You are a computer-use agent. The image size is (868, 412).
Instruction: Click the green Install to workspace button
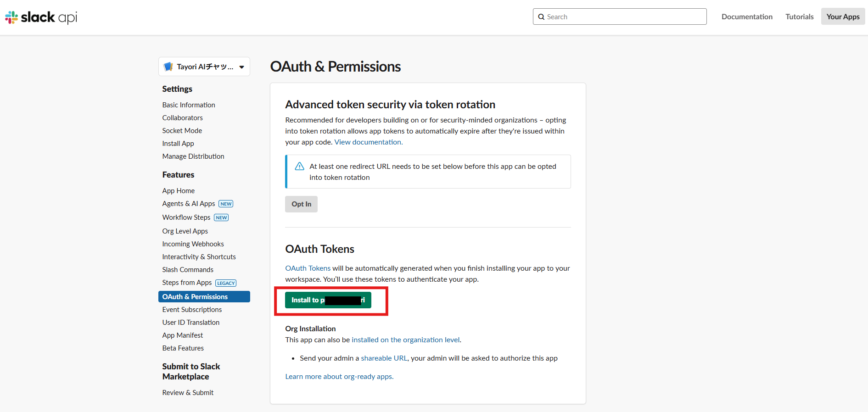328,300
